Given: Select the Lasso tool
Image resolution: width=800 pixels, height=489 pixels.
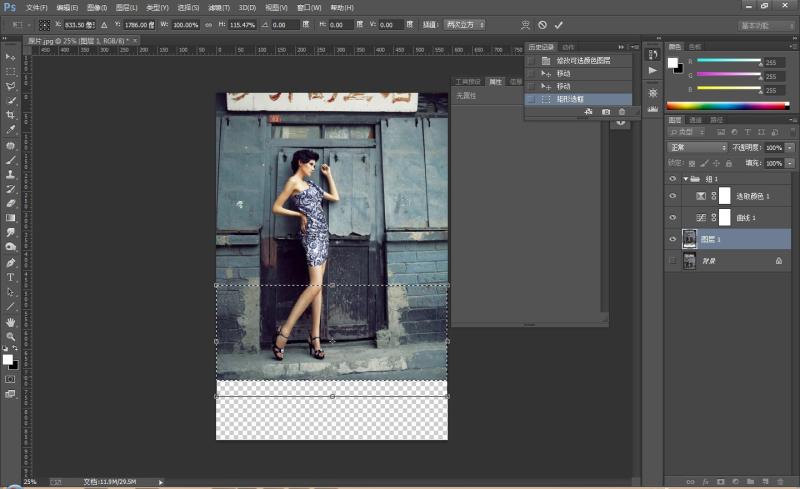Looking at the screenshot, I should pyautogui.click(x=10, y=86).
